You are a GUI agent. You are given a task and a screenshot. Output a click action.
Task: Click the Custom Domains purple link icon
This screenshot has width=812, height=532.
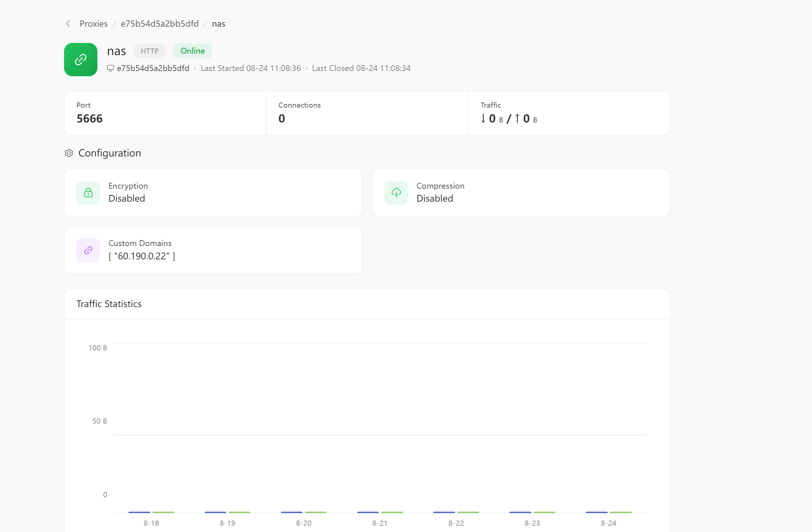coord(88,250)
